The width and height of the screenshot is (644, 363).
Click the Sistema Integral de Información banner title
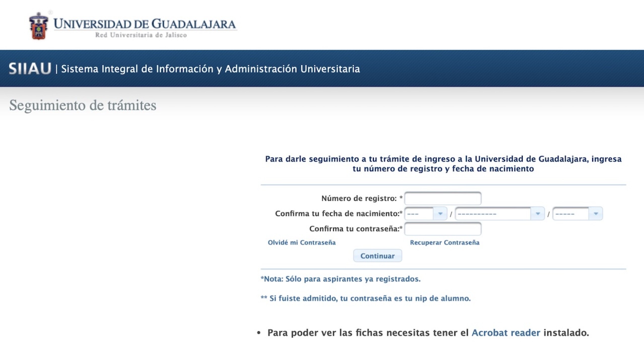(210, 69)
